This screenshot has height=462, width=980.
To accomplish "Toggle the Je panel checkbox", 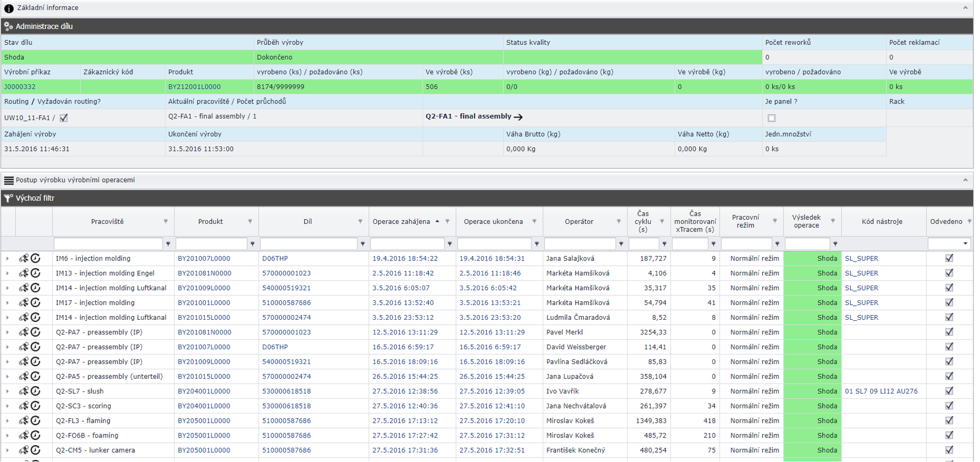I will coord(771,118).
